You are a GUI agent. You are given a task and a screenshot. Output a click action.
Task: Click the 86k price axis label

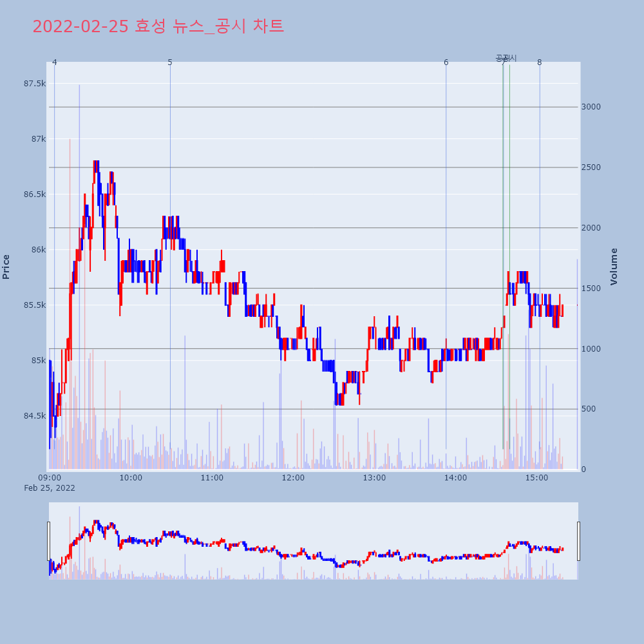[39, 250]
